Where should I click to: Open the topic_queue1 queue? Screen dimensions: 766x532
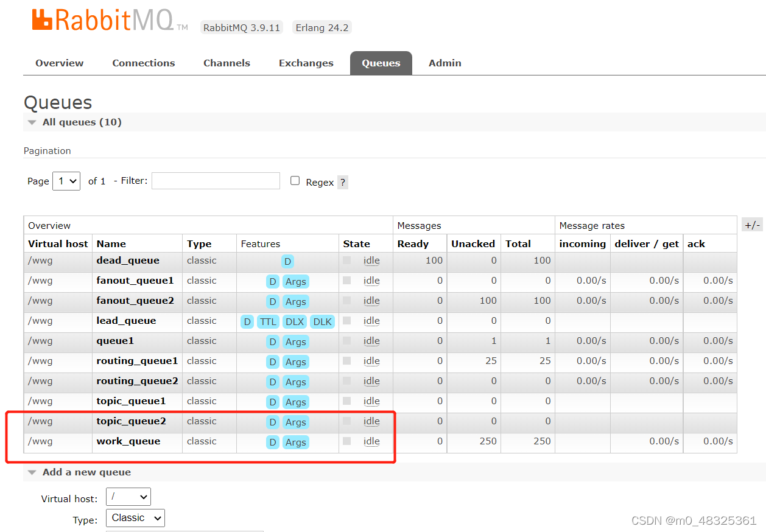[131, 401]
